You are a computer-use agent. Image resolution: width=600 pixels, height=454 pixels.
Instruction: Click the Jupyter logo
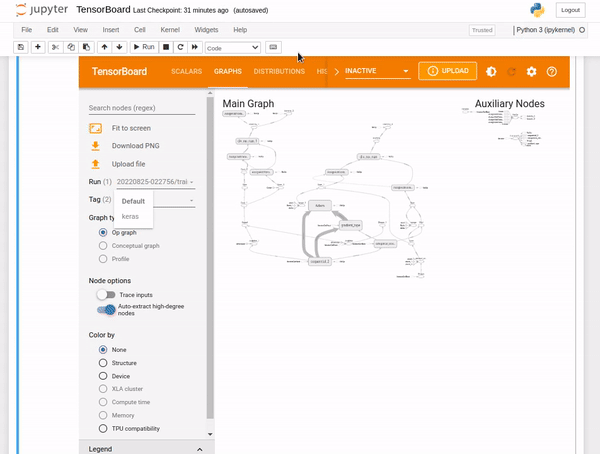pos(42,10)
